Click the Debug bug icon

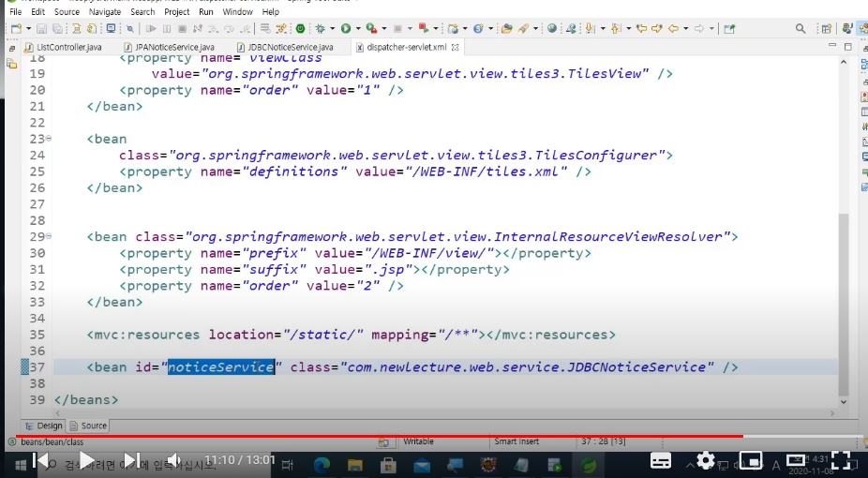[320, 28]
